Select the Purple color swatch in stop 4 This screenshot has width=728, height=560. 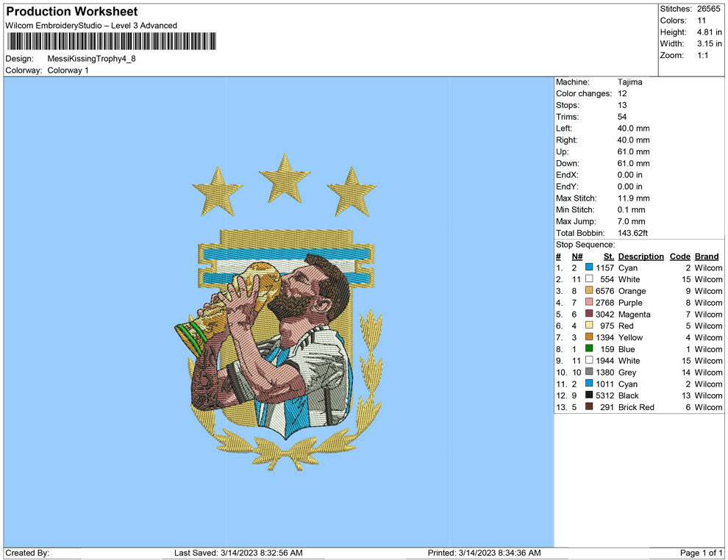pyautogui.click(x=589, y=303)
